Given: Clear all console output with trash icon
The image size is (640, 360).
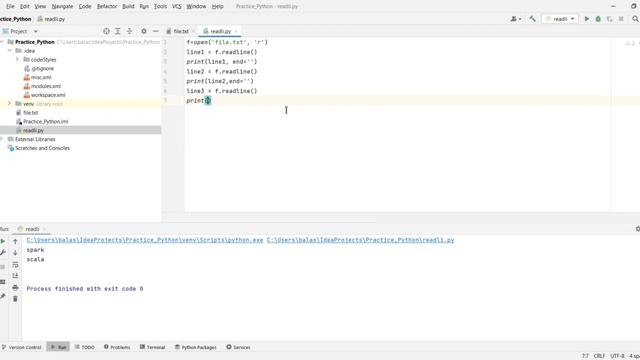Looking at the screenshot, I should (x=15, y=299).
